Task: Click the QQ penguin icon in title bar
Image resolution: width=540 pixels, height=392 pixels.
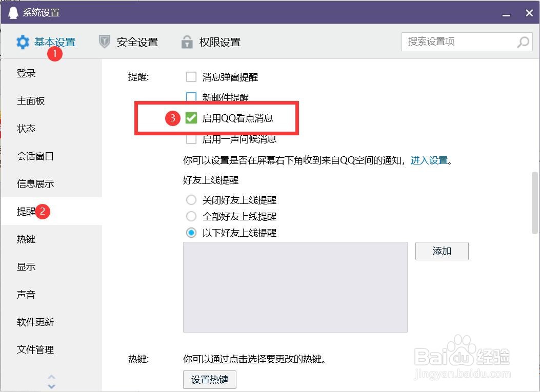Action: [x=13, y=12]
